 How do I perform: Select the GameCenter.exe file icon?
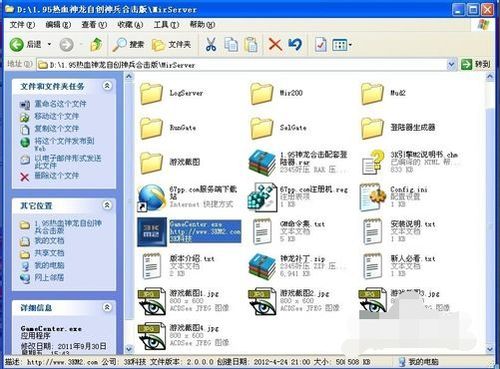click(152, 232)
